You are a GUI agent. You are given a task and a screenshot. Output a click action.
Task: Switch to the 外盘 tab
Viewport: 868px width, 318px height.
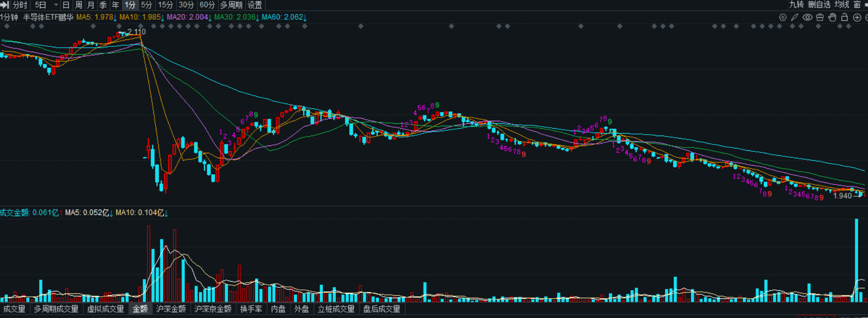click(301, 309)
